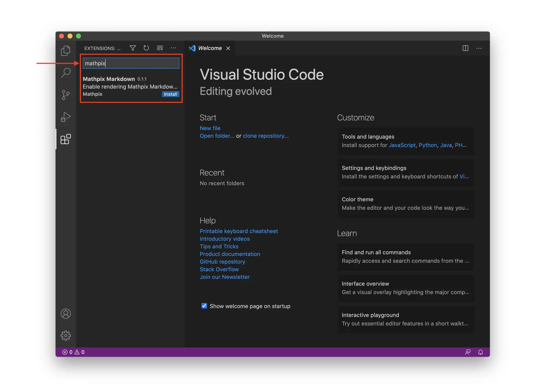The height and width of the screenshot is (392, 548).
Task: Install JavaScript language support link
Action: [x=402, y=145]
